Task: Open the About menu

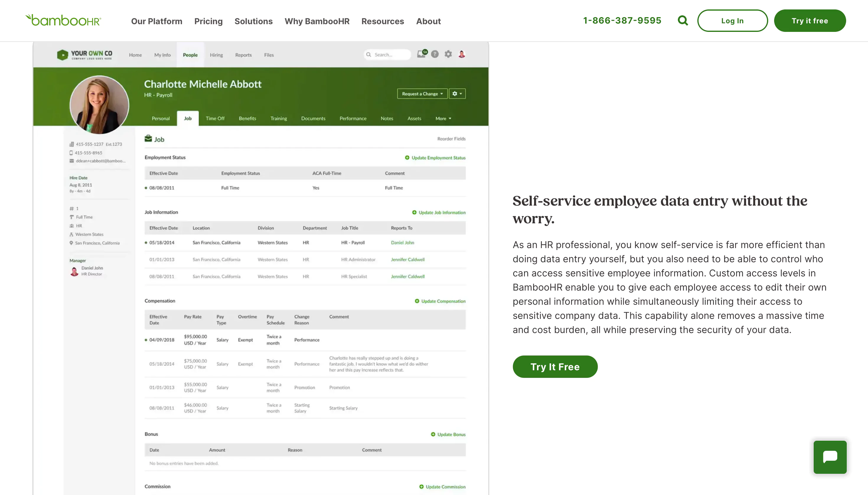Action: click(x=428, y=21)
